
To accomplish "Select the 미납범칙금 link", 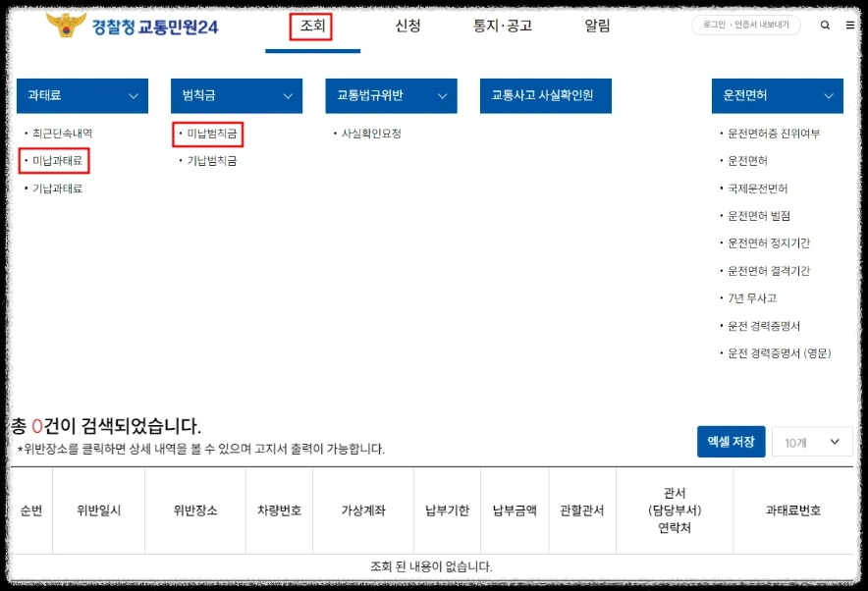I will pos(208,133).
